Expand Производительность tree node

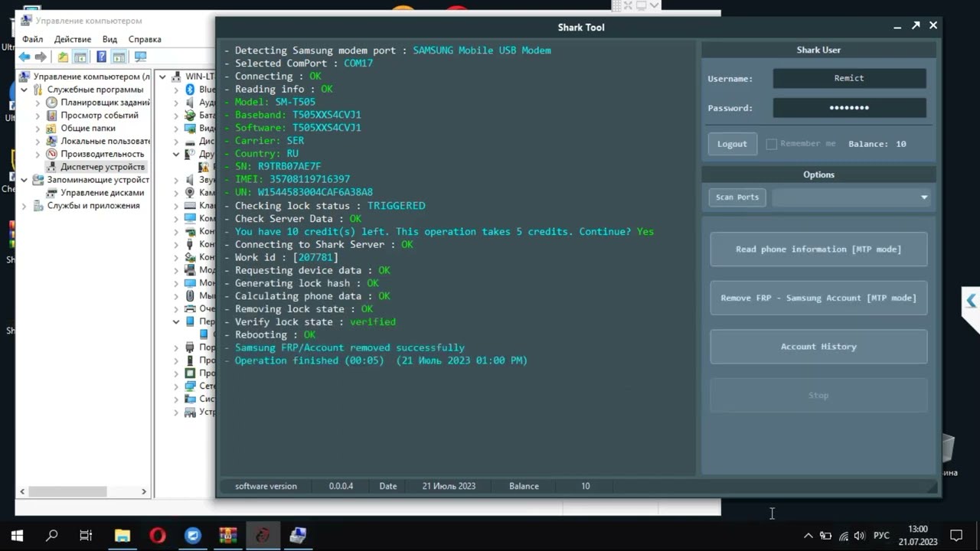[38, 154]
